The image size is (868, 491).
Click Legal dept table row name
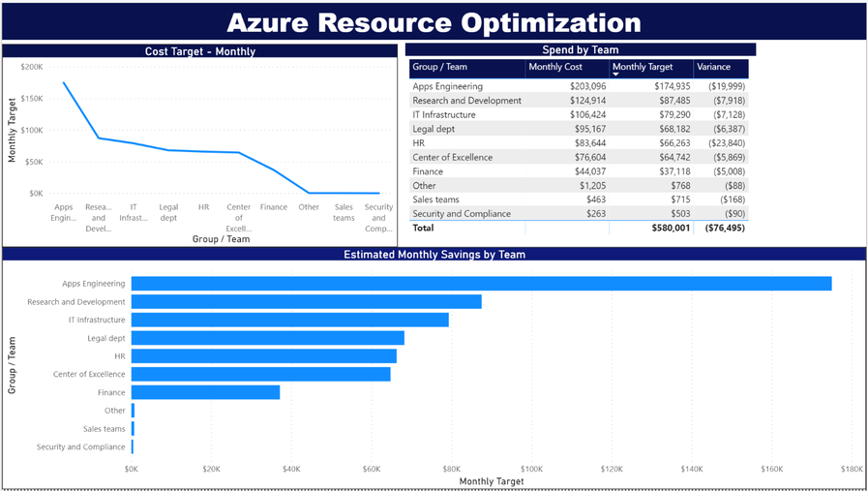point(434,129)
